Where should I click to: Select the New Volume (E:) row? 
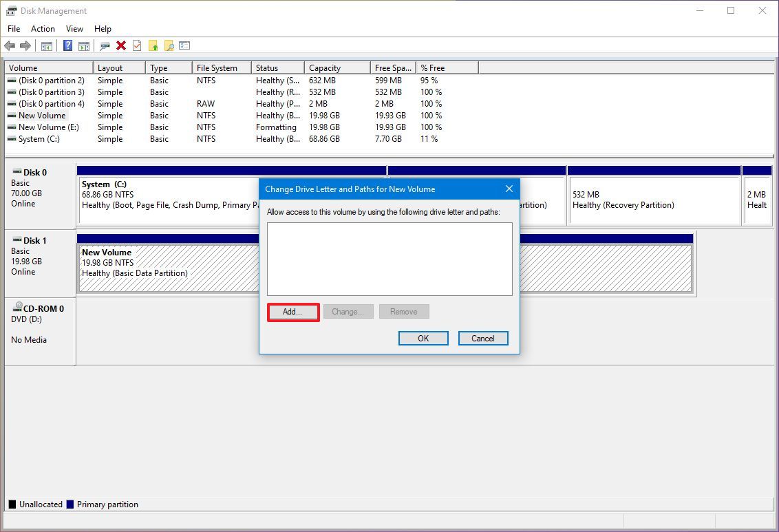43,127
